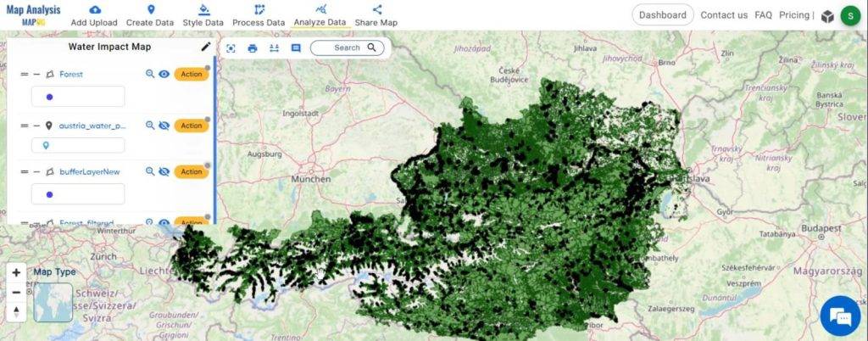Open the FAQ link

(x=763, y=15)
